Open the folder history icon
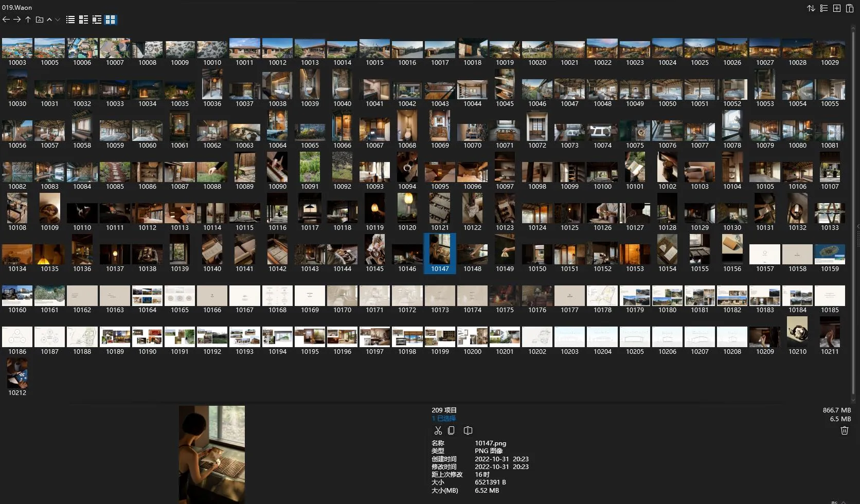This screenshot has height=504, width=860. (39, 20)
